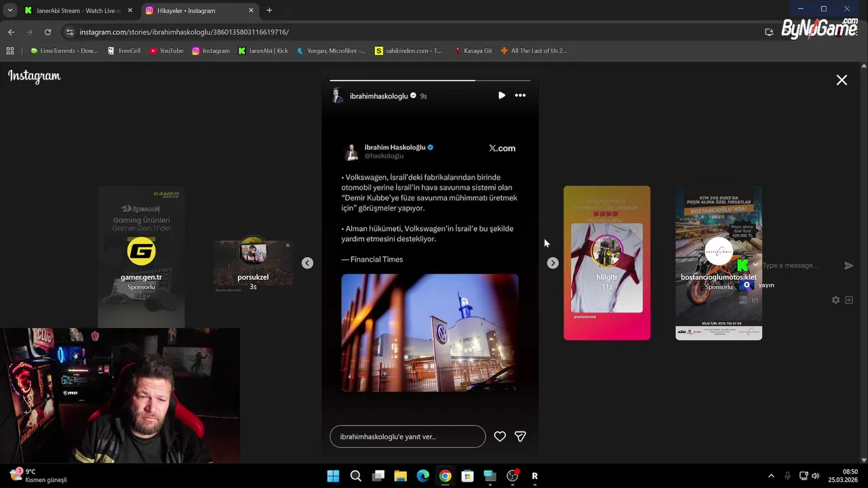868x488 pixels.
Task: Open the hlilgltr story preview
Action: [607, 263]
